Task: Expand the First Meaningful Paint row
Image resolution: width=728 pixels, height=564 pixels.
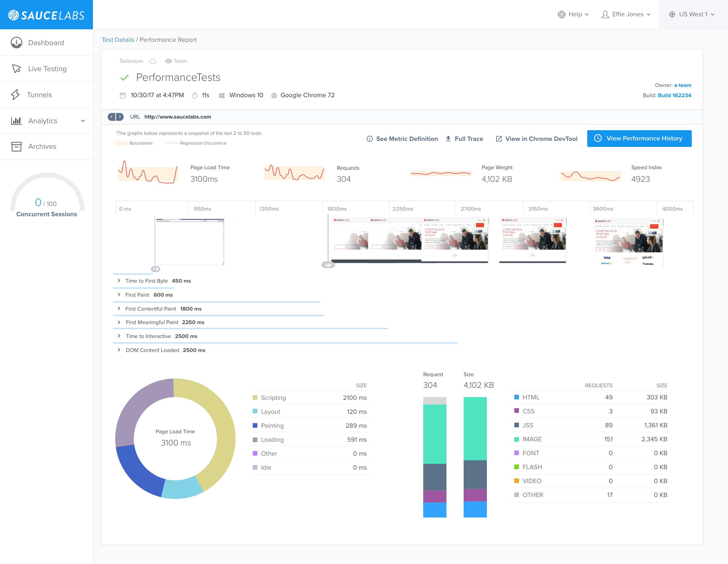Action: [119, 322]
